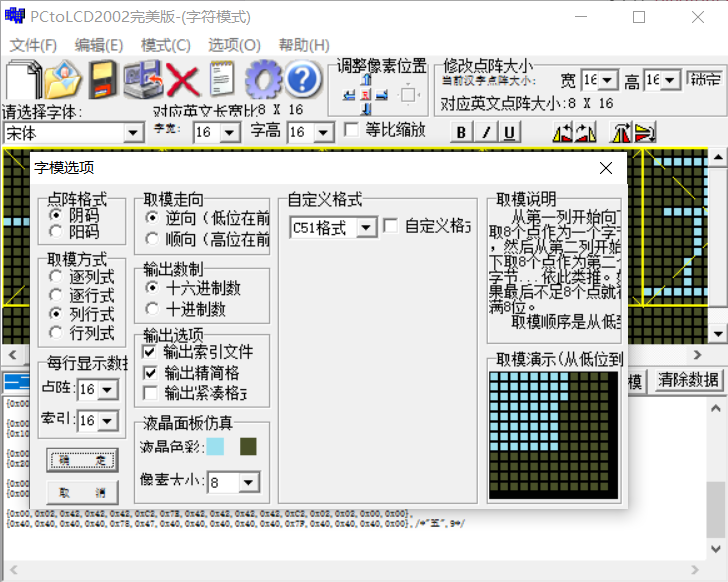Screen dimensions: 728x582
Task: Shift pixels up with the up arrow
Action: [366, 80]
